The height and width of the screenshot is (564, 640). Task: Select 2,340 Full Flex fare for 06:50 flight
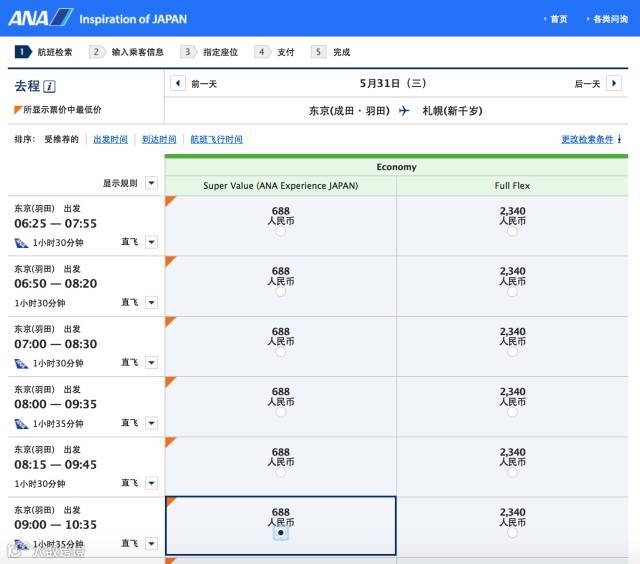click(512, 292)
